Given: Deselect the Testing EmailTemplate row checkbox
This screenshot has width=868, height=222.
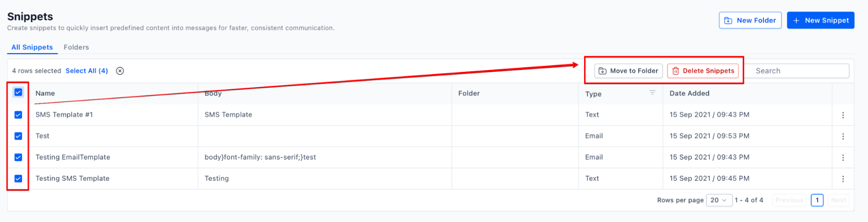Looking at the screenshot, I should tap(18, 157).
